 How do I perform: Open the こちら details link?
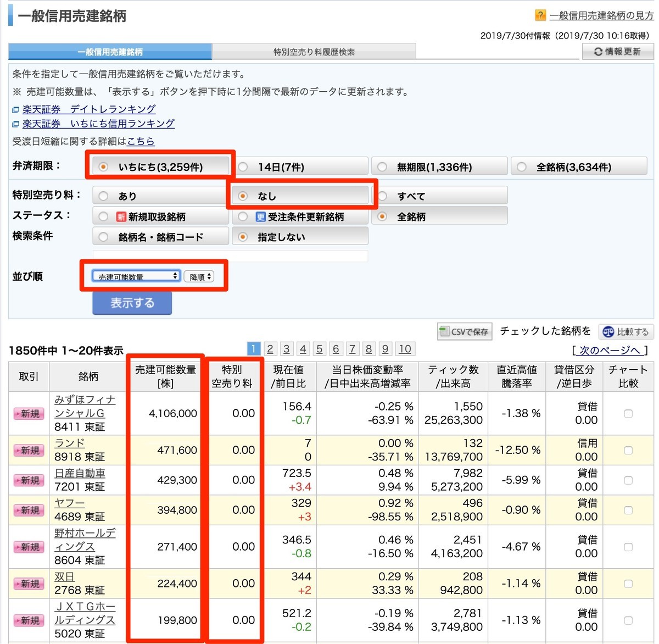coord(141,141)
